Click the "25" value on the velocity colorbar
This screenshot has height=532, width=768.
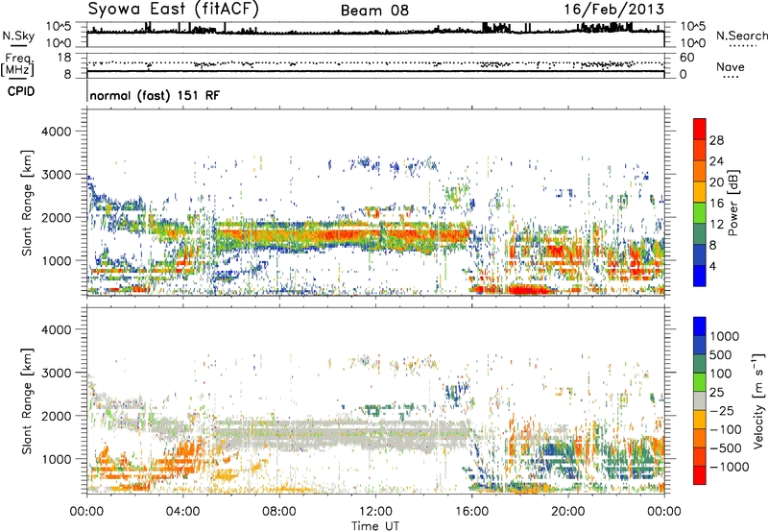(717, 393)
